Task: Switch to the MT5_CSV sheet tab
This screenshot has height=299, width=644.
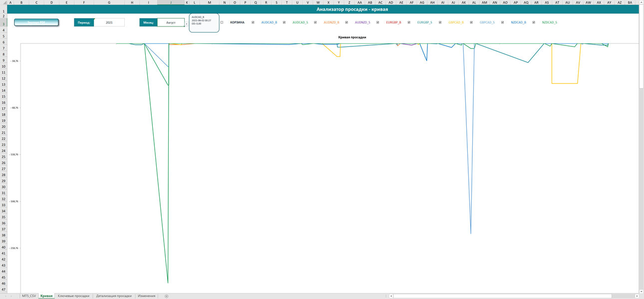Action: [29, 296]
